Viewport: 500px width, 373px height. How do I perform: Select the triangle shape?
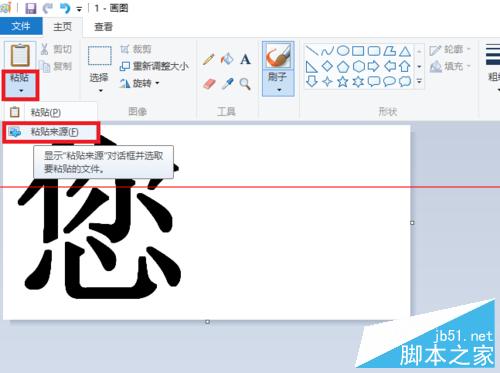pos(405,51)
